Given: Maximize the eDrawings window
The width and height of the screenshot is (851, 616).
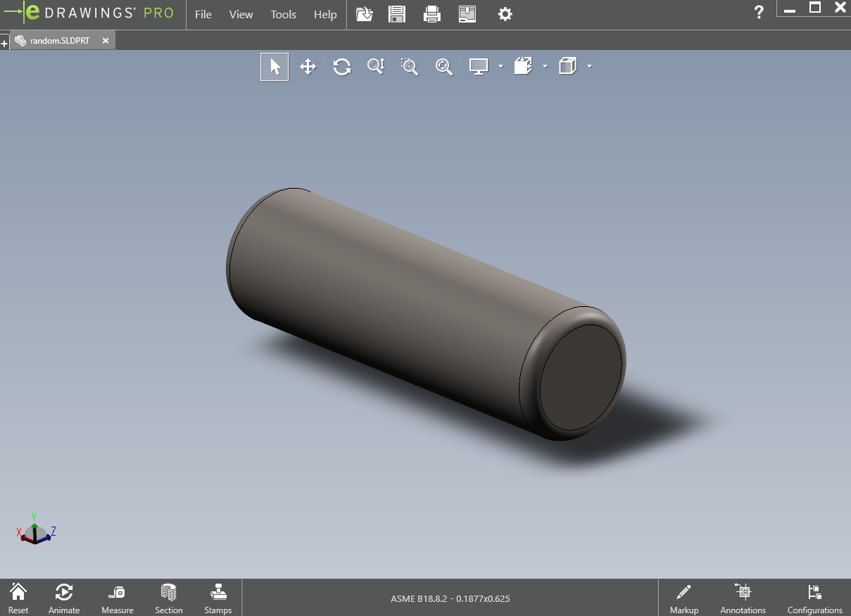Looking at the screenshot, I should click(x=815, y=8).
